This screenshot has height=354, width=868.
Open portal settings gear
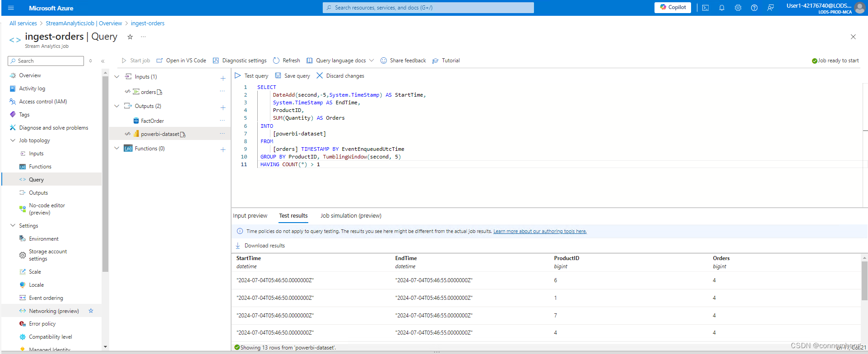738,8
